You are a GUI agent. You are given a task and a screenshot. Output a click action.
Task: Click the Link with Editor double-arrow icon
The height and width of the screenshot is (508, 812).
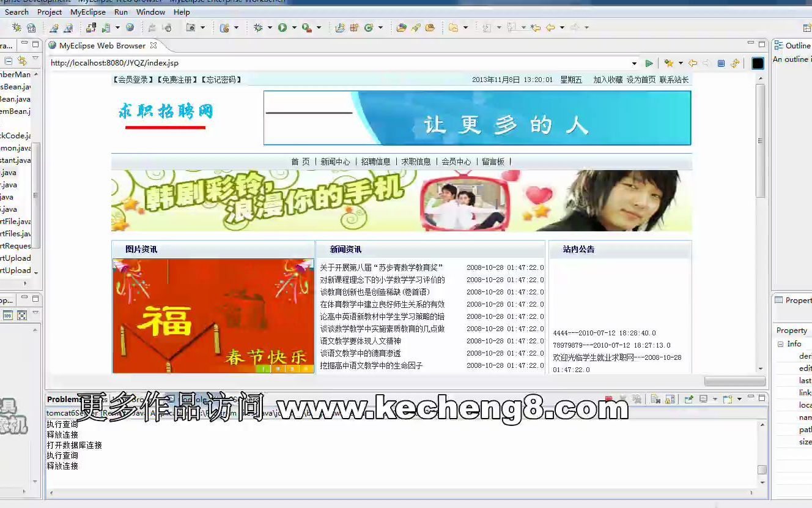[22, 61]
